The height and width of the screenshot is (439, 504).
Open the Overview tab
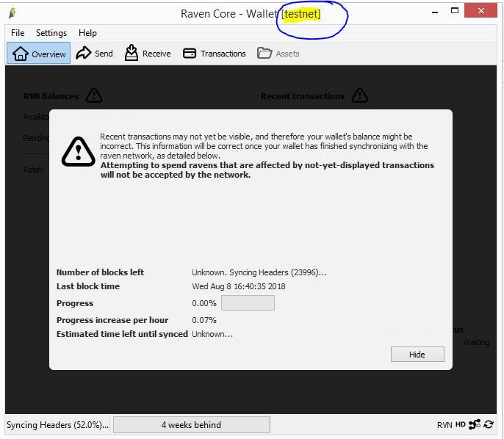(38, 54)
